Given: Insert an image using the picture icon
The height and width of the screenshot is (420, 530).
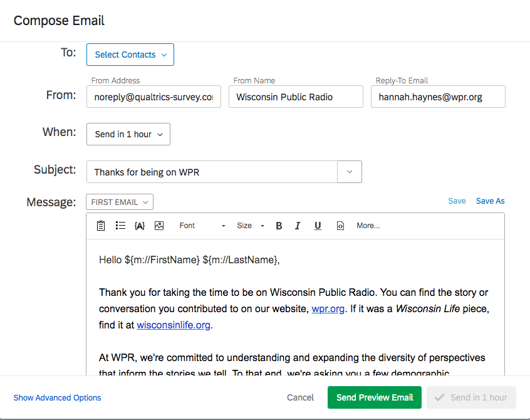Looking at the screenshot, I should (159, 226).
